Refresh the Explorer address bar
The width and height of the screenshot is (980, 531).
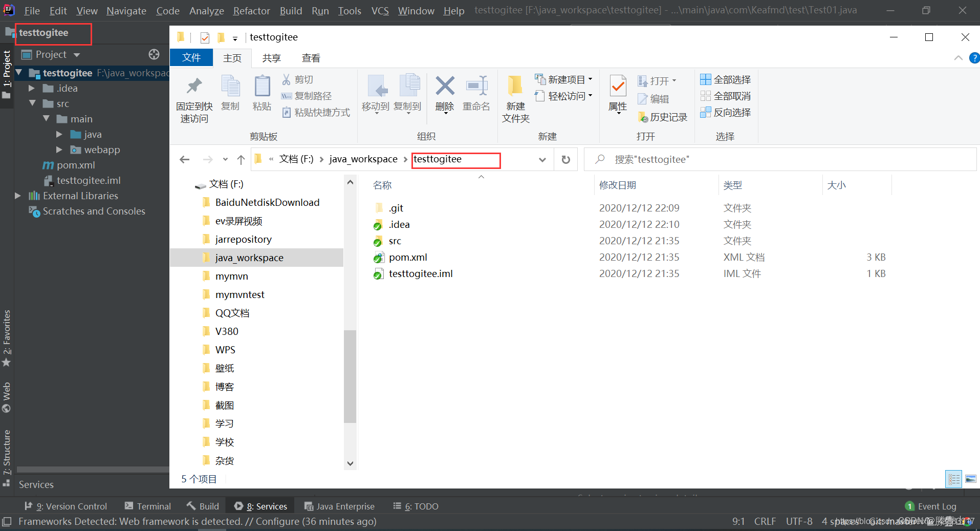click(565, 159)
